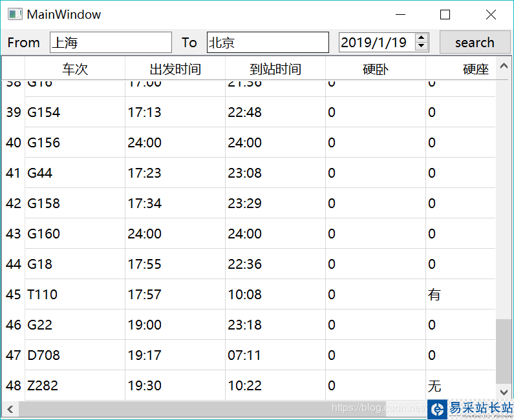The width and height of the screenshot is (514, 420).
Task: Select the 车次 column header
Action: pyautogui.click(x=75, y=69)
